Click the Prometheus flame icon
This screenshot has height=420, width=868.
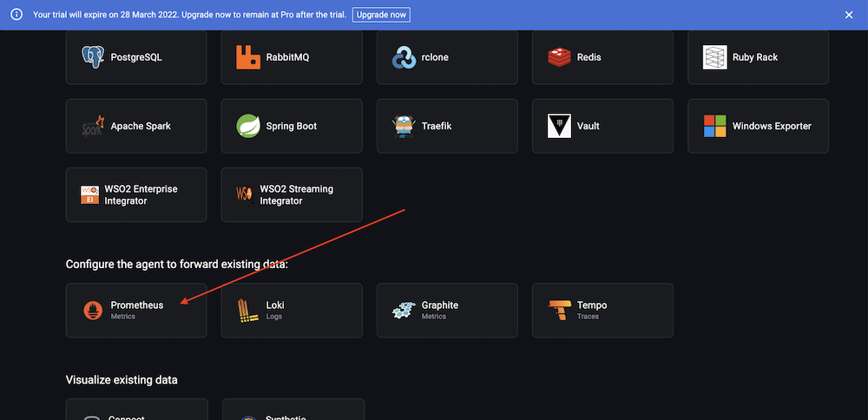pyautogui.click(x=93, y=311)
